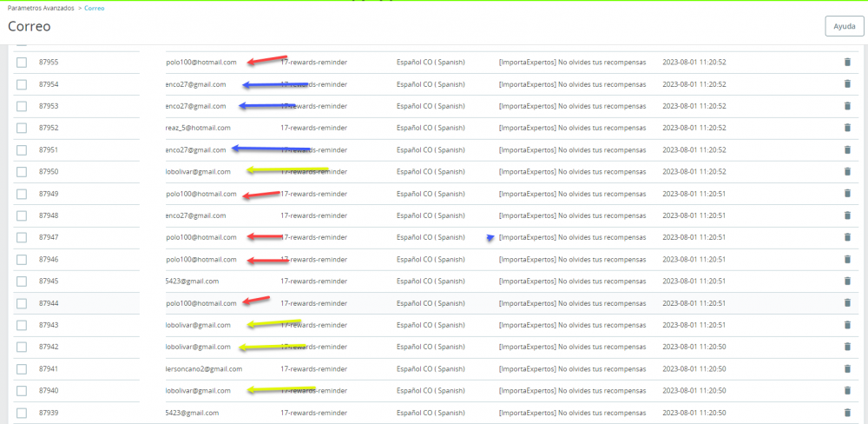Tick the checkbox for email 87954
Image resolution: width=868 pixels, height=424 pixels.
coord(22,84)
